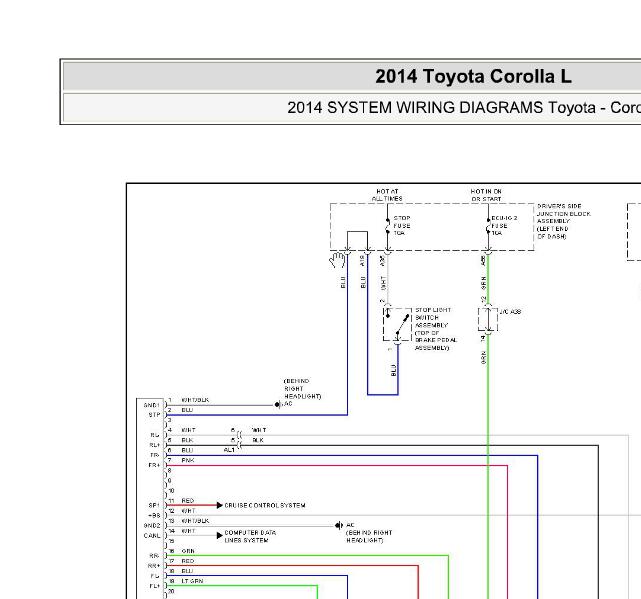Image resolution: width=641 pixels, height=599 pixels.
Task: Click 'PNK' wire color at pin 7
Action: tap(188, 460)
